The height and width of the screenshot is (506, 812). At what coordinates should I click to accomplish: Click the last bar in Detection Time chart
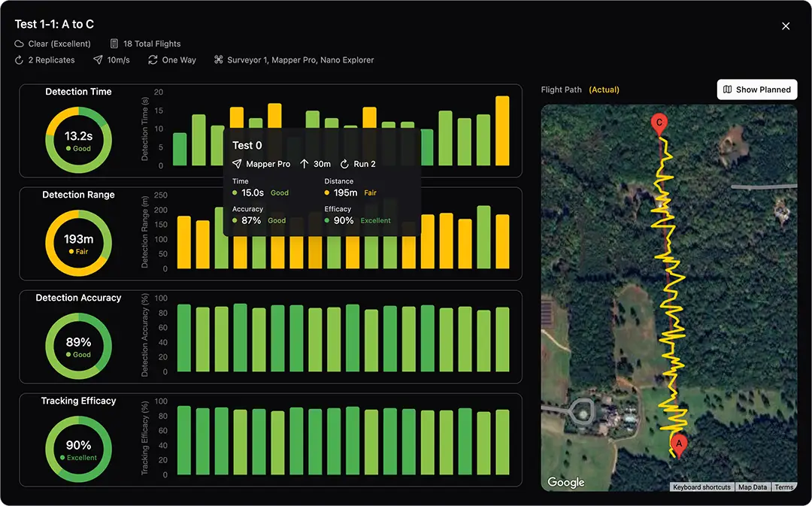click(x=502, y=132)
